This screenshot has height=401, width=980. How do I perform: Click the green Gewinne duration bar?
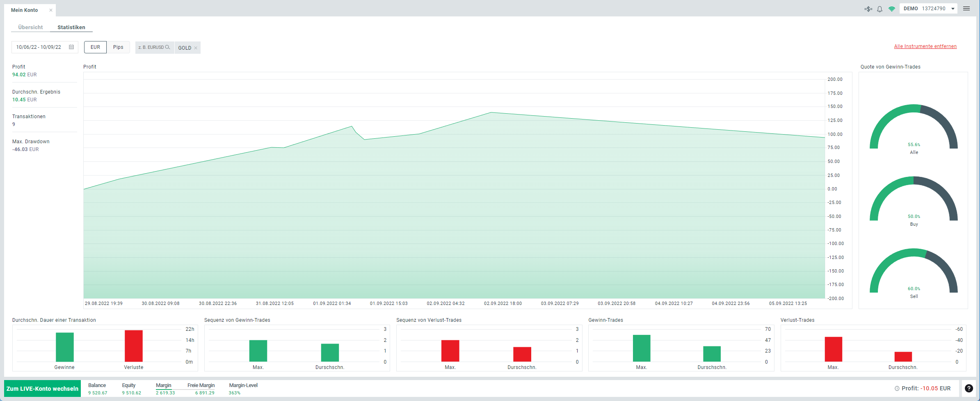(x=65, y=347)
